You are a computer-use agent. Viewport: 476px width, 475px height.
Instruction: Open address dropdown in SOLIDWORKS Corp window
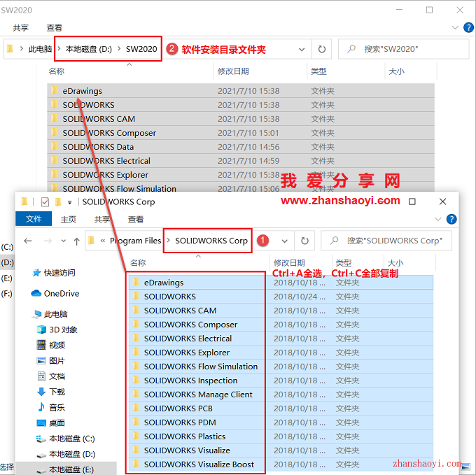pyautogui.click(x=284, y=241)
